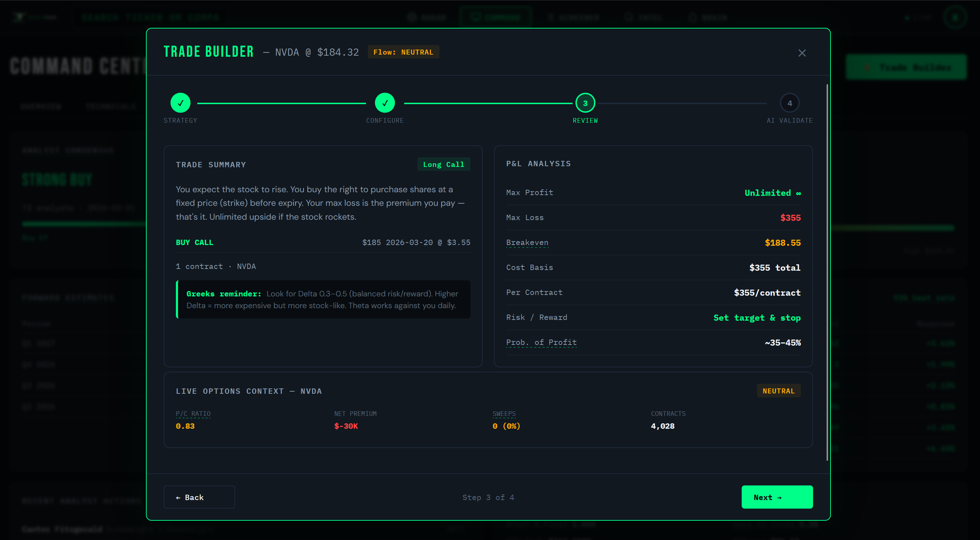Click the P/C RATIO underlined label

point(193,414)
